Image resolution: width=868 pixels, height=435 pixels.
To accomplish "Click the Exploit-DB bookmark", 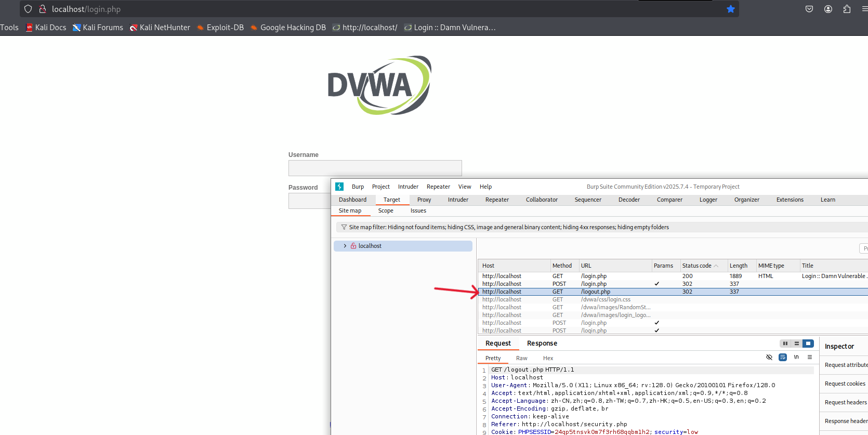I will (220, 28).
